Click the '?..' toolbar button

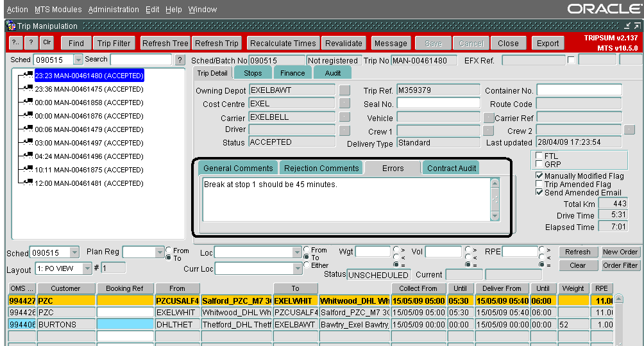pos(15,43)
